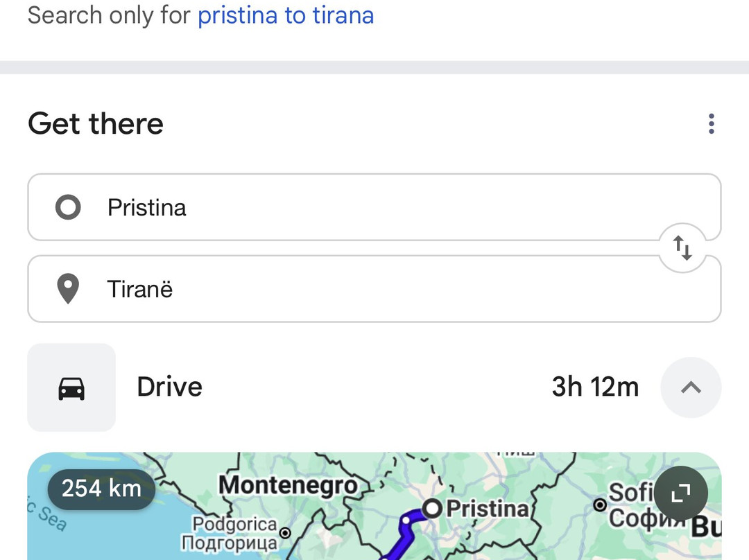
Task: Tap the car Drive mode icon
Action: click(x=71, y=387)
